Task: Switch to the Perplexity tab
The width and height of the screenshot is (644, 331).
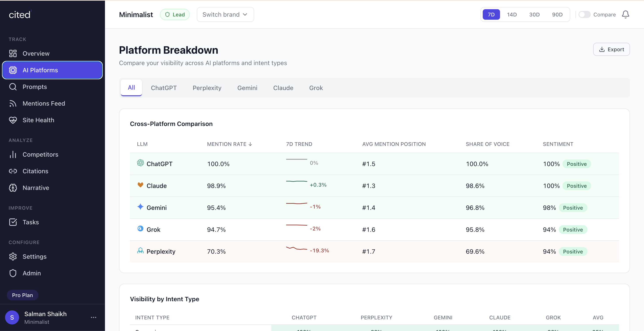Action: click(x=207, y=88)
